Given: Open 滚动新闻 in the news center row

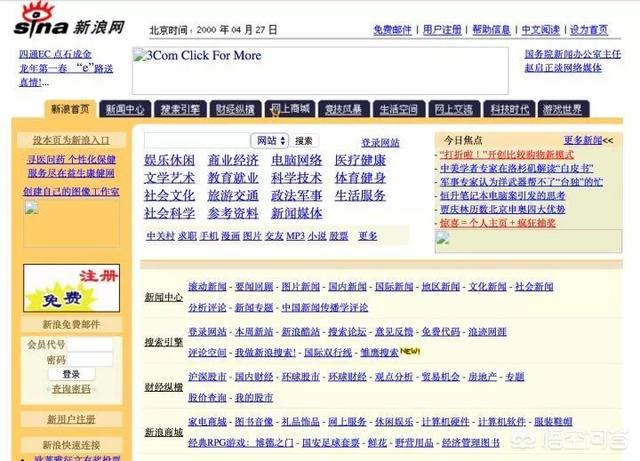Looking at the screenshot, I should pos(207,287).
